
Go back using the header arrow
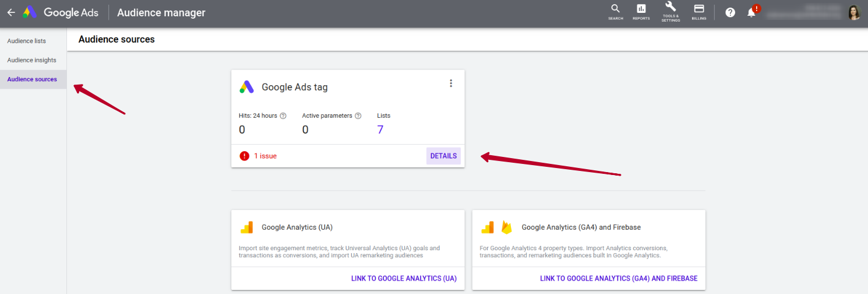click(11, 12)
